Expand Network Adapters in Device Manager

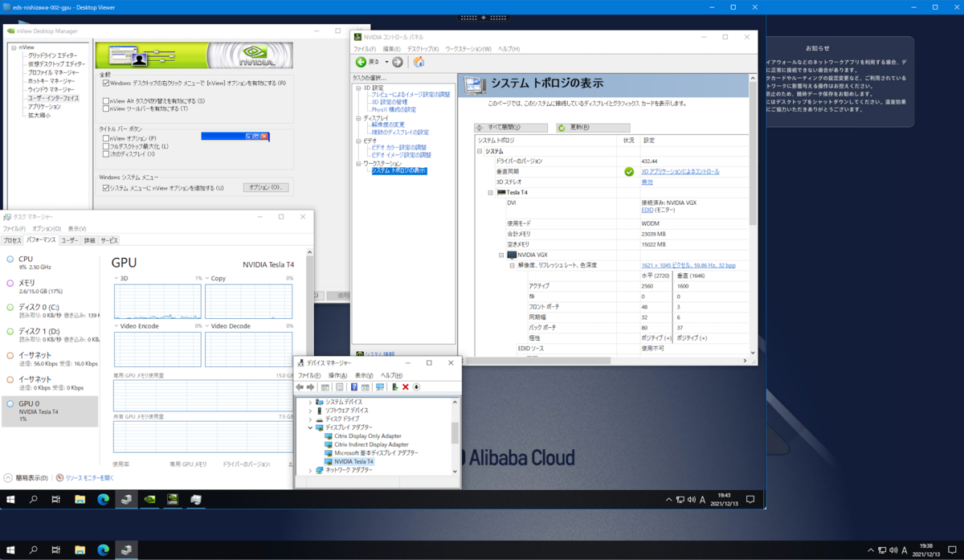point(310,470)
